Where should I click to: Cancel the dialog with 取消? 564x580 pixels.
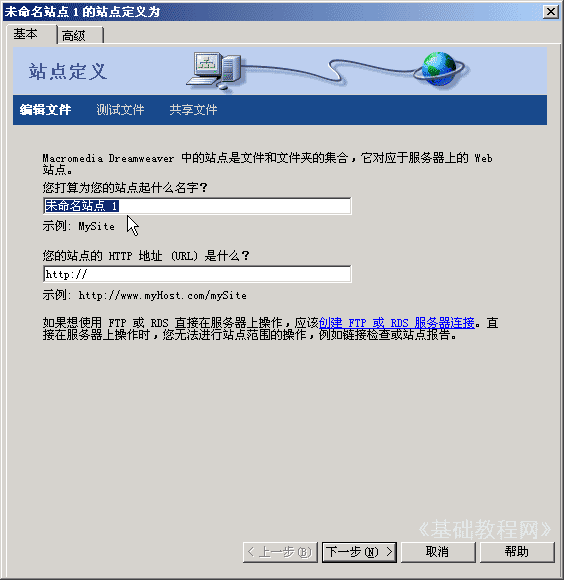tap(438, 552)
